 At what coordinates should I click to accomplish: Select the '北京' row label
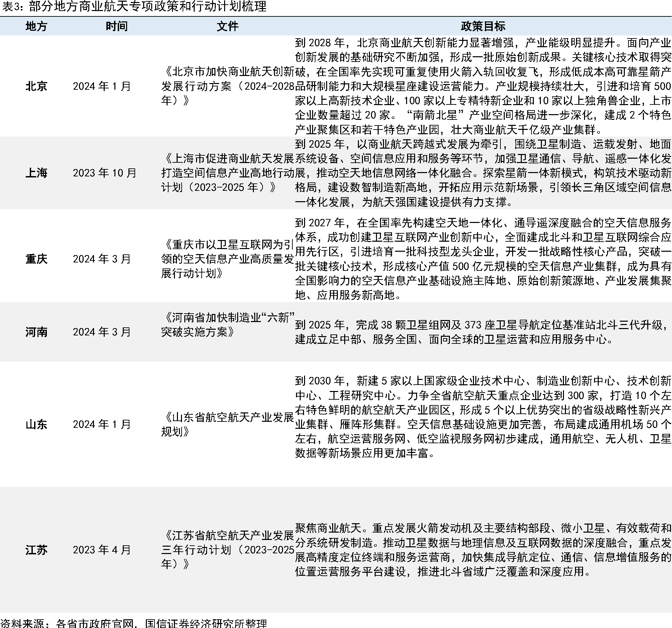pyautogui.click(x=36, y=86)
